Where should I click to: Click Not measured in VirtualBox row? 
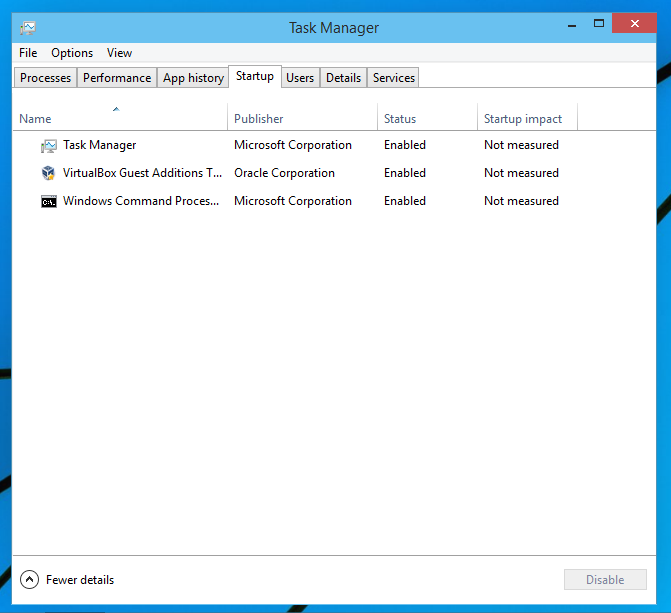[x=521, y=173]
